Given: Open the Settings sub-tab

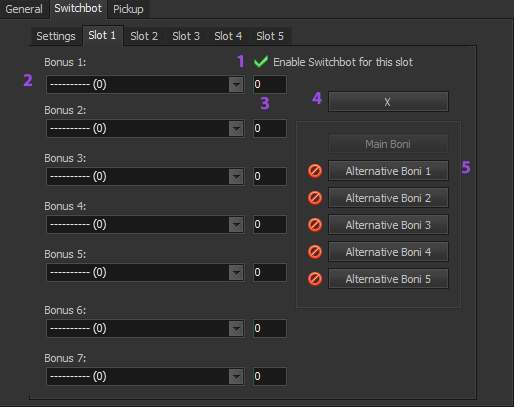Looking at the screenshot, I should [x=56, y=36].
